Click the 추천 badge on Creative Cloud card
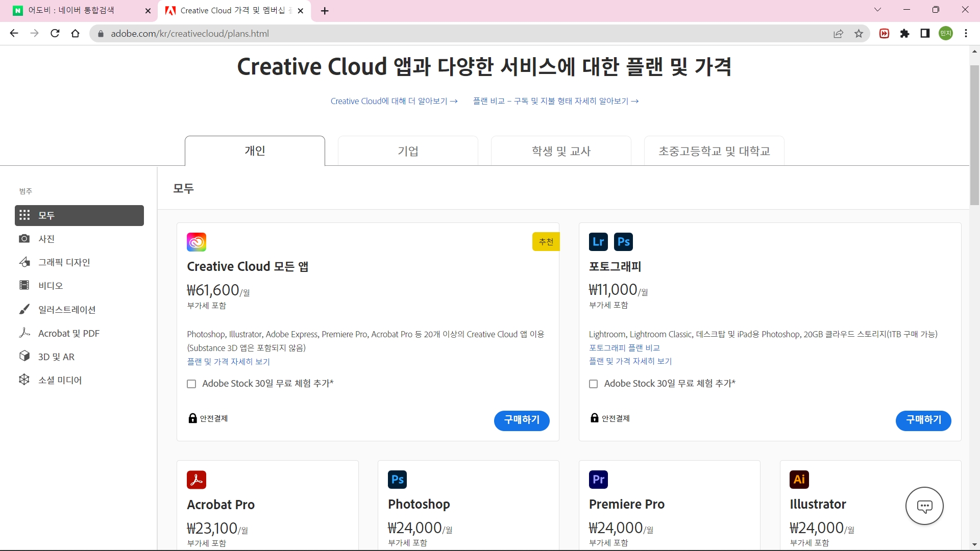Image resolution: width=980 pixels, height=551 pixels. coord(546,242)
